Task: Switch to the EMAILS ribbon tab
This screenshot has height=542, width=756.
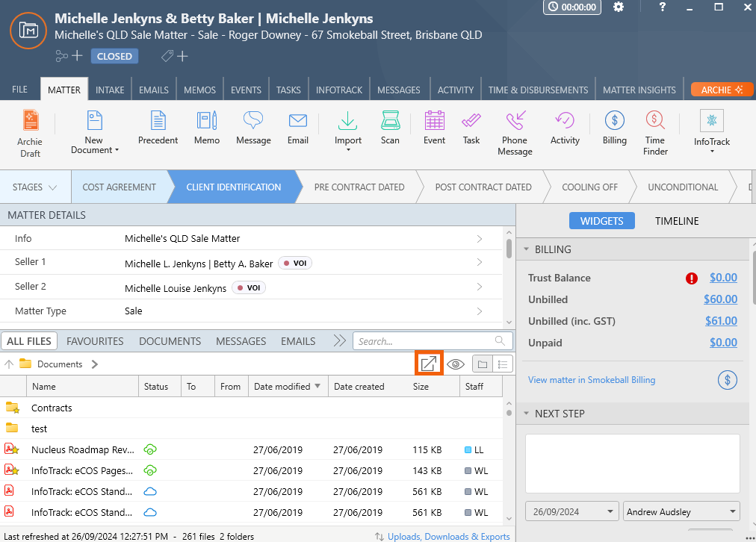Action: [x=154, y=90]
